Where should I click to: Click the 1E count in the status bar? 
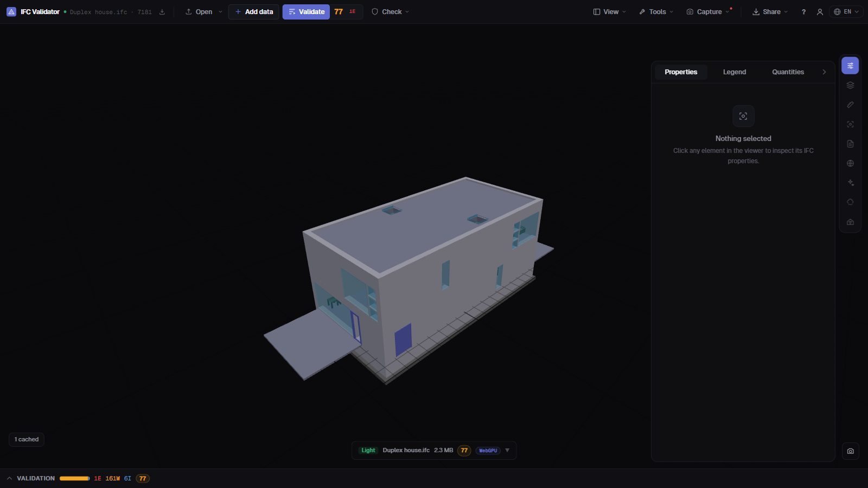(x=98, y=478)
